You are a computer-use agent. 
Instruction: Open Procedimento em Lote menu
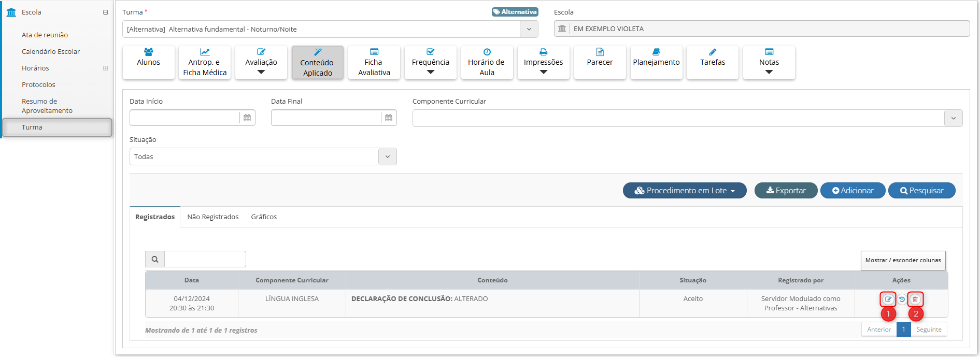pos(685,190)
